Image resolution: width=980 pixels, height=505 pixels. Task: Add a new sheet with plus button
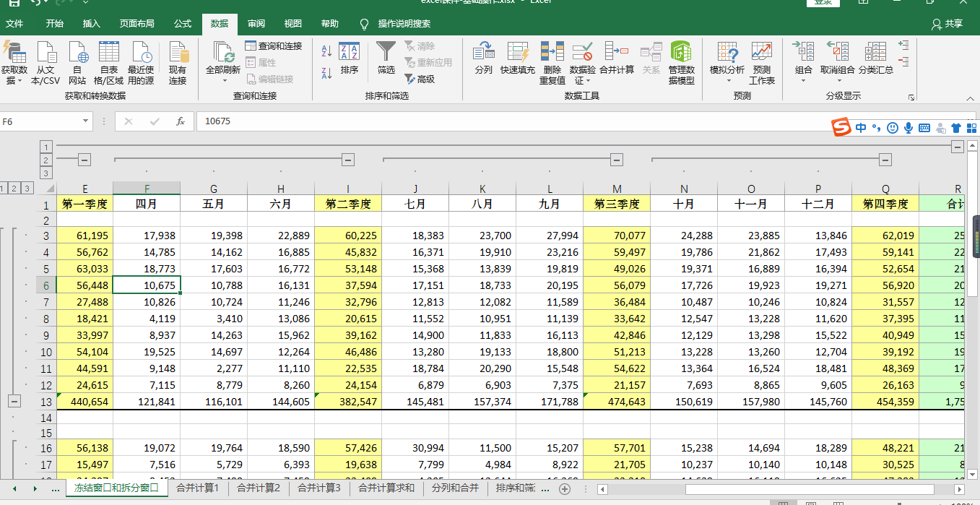point(565,489)
